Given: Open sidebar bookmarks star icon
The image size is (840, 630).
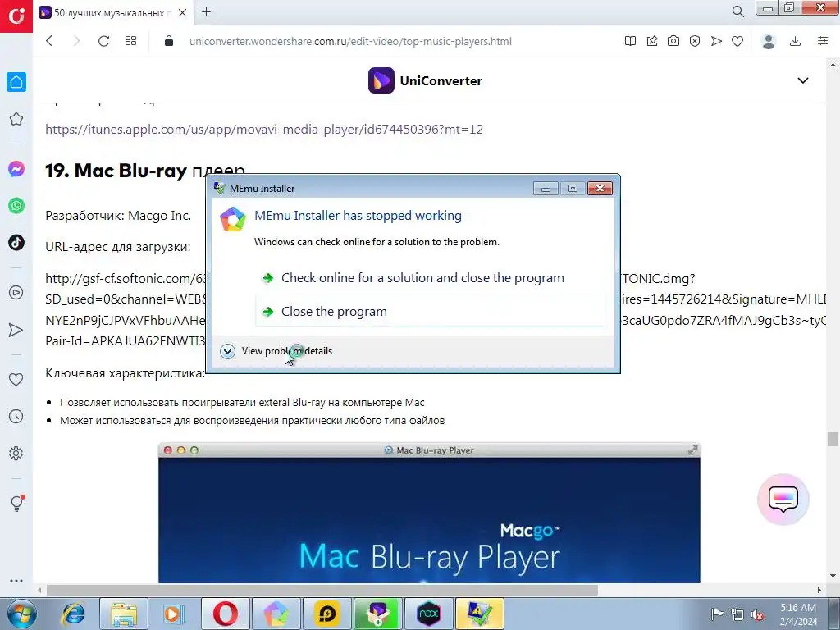Looking at the screenshot, I should pos(16,119).
